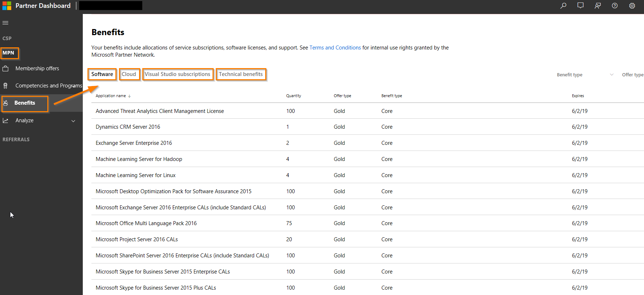Click the sort arrow beside Application name

129,96
